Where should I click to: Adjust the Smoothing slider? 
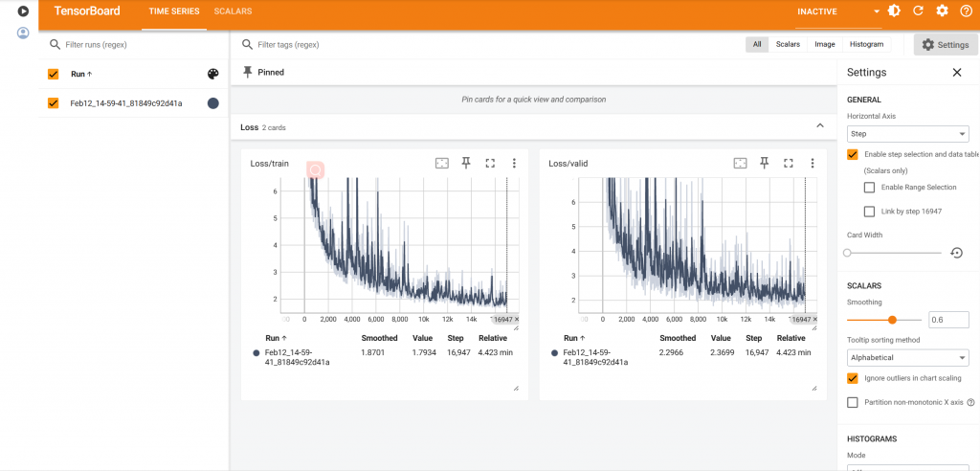coord(892,320)
